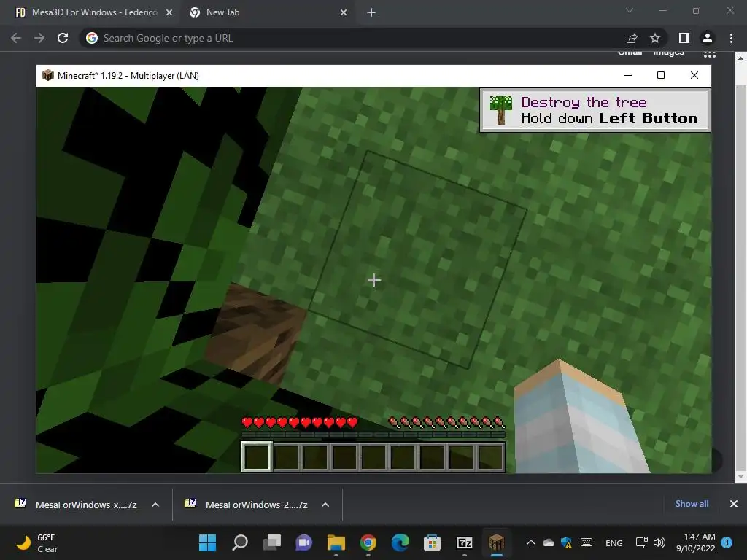This screenshot has height=560, width=747.
Task: Open Windows Security tray icon
Action: [x=566, y=542]
